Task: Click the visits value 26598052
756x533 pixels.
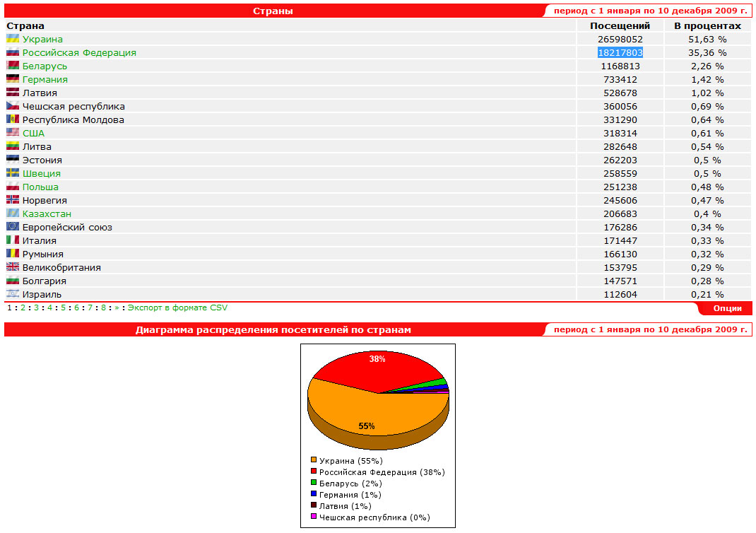Action: (x=620, y=39)
